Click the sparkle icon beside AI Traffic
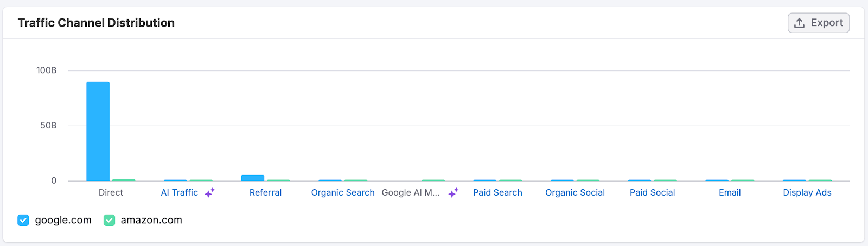Viewport: 868px width, 246px height. pyautogui.click(x=210, y=192)
